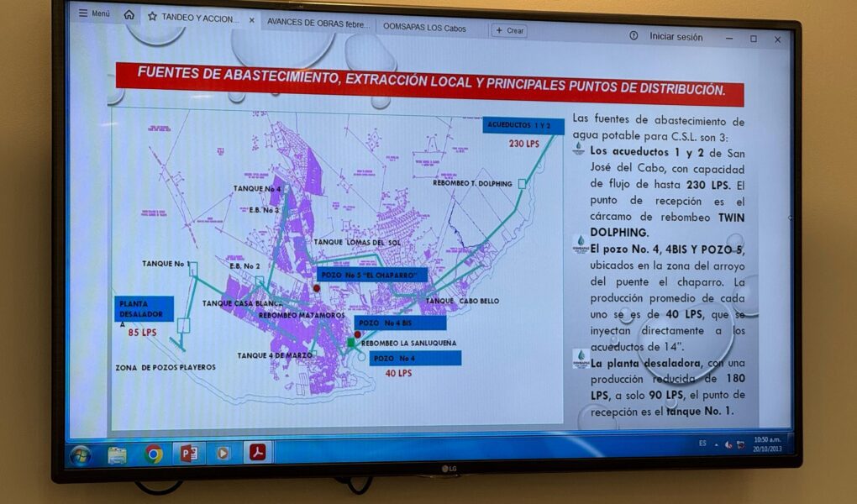Launch File Explorer from taskbar
This screenshot has height=504, width=857.
[118, 454]
